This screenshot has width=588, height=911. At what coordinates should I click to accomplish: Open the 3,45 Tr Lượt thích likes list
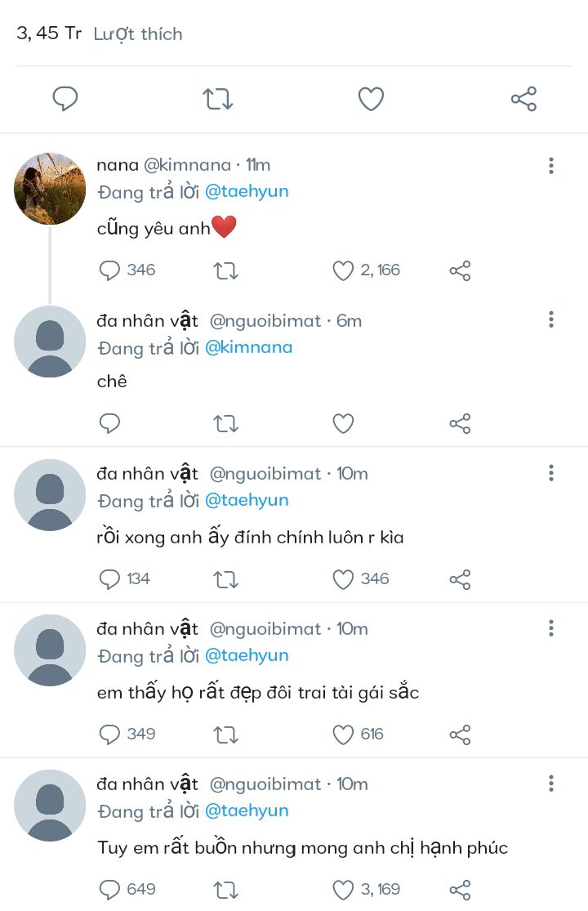100,34
